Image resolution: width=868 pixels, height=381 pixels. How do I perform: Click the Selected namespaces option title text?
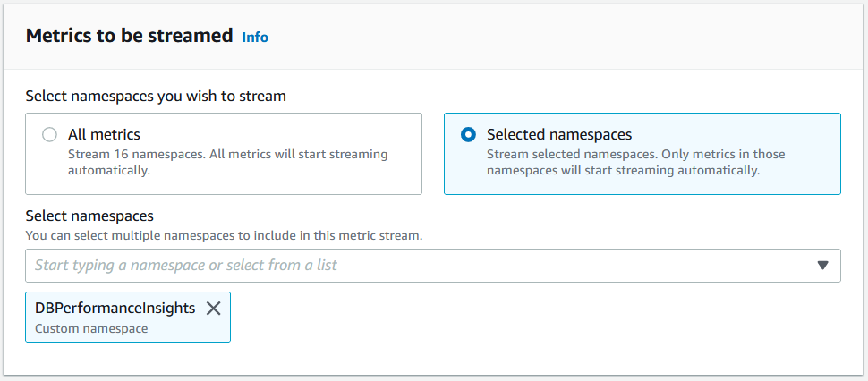coord(558,135)
